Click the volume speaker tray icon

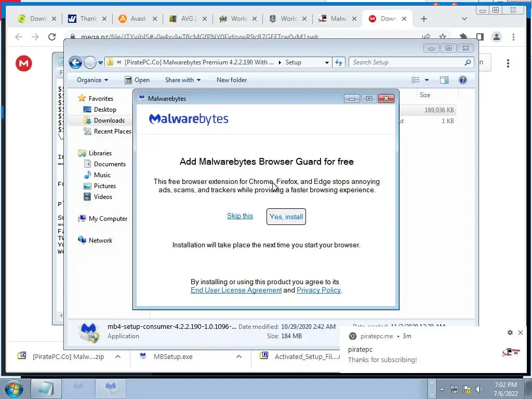pos(479,389)
